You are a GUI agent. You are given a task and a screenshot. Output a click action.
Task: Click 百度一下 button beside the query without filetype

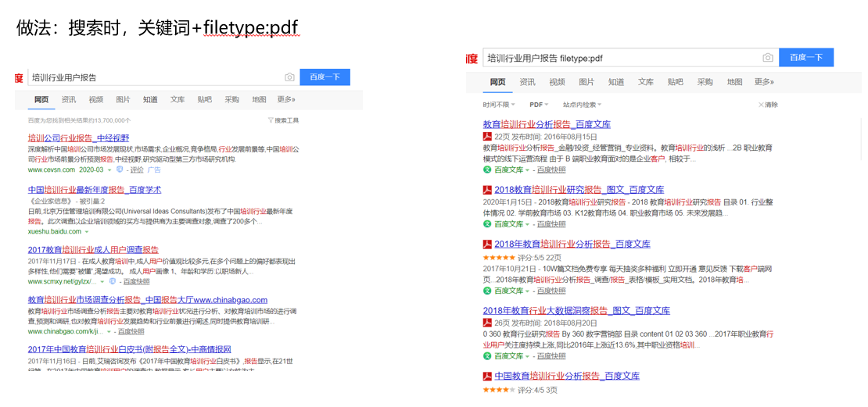325,77
